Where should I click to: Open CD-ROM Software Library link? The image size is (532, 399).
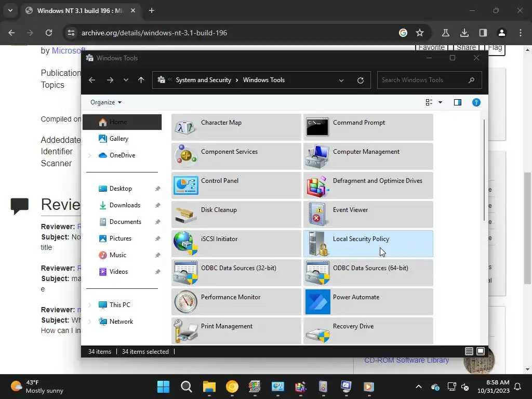(x=406, y=361)
